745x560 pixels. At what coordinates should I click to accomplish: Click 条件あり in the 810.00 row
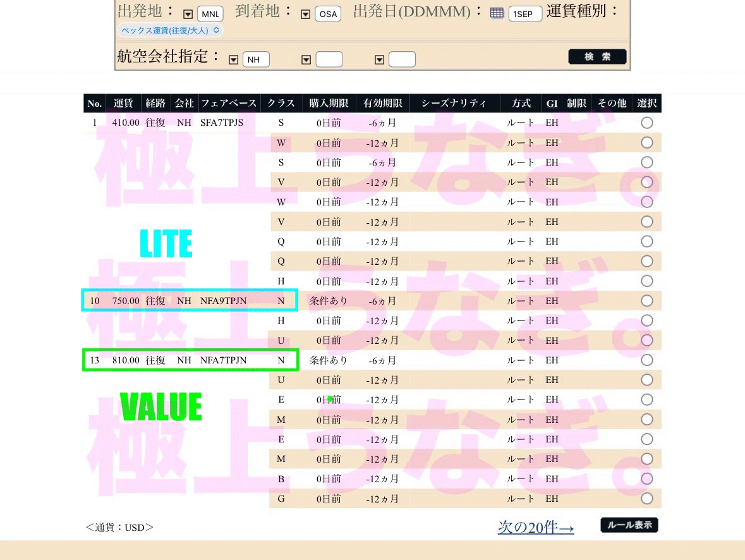click(x=329, y=360)
